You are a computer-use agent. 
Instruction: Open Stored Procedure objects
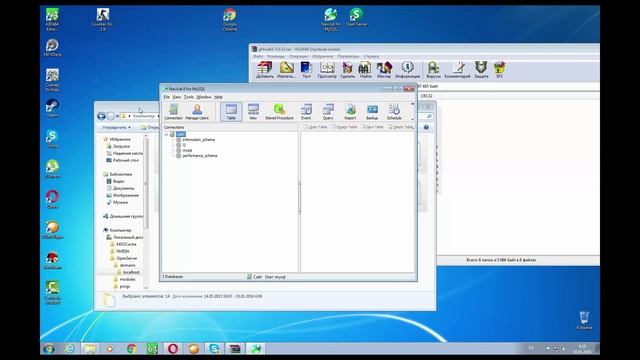coord(279,111)
